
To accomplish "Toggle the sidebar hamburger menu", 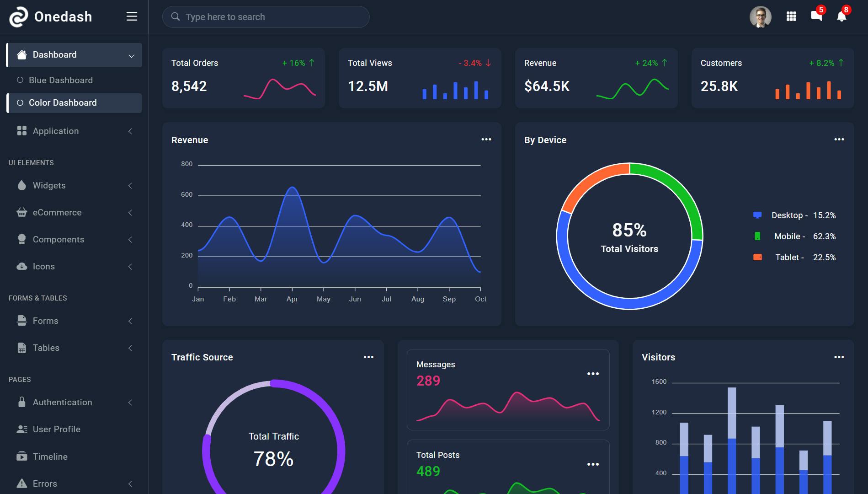I will [132, 16].
